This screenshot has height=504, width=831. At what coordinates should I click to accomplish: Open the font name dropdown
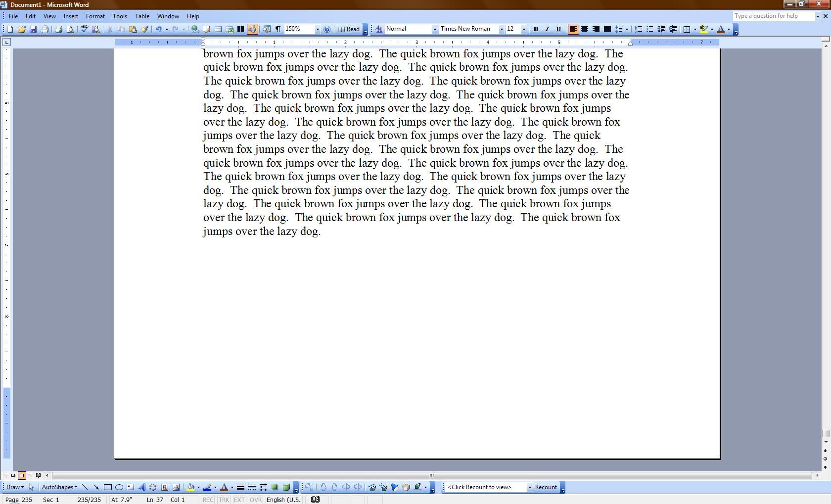[x=501, y=29]
